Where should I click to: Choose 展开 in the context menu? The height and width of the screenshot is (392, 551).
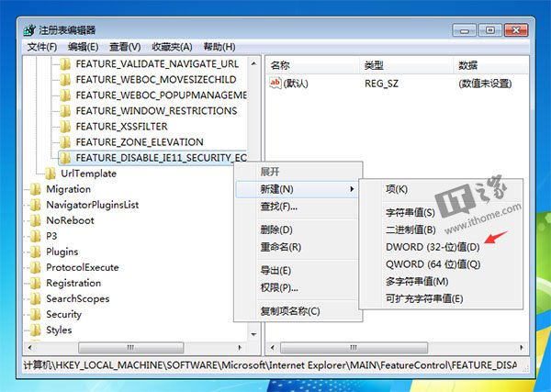pos(298,172)
